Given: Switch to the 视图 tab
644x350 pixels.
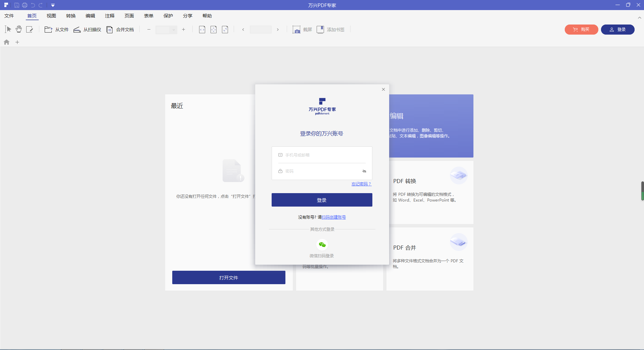Looking at the screenshot, I should click(51, 16).
